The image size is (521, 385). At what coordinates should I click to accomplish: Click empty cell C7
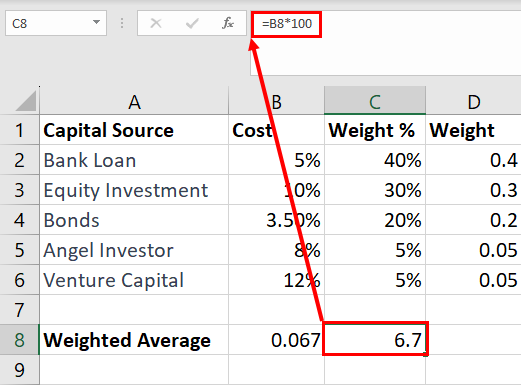[375, 310]
